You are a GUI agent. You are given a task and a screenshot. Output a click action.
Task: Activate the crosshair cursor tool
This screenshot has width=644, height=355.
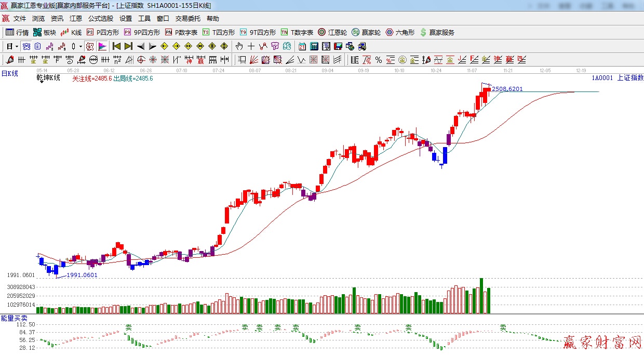[x=251, y=46]
